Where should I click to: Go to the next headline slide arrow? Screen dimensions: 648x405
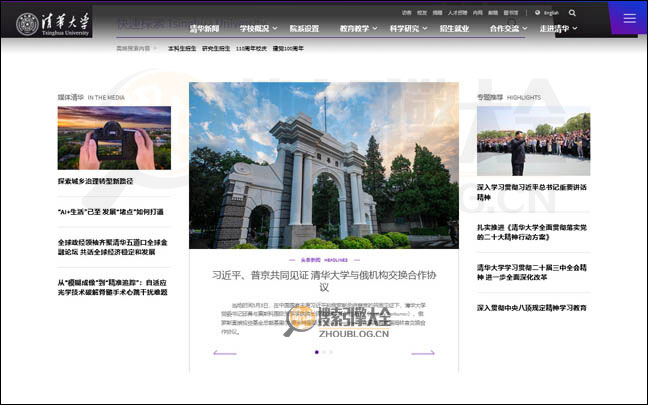pyautogui.click(x=423, y=353)
